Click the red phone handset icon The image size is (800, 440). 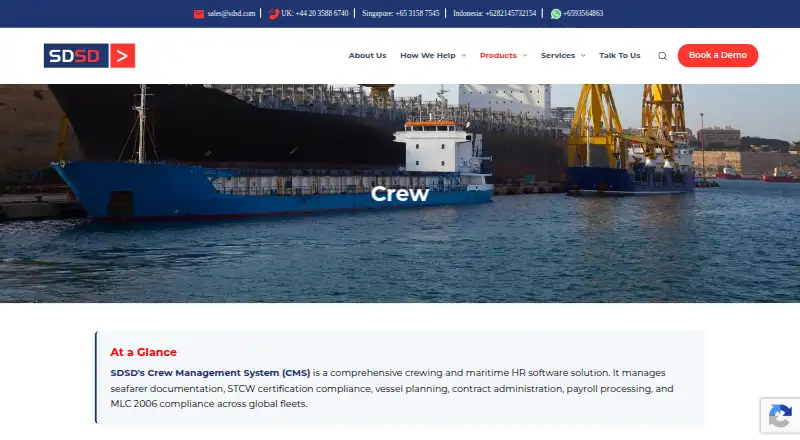[x=274, y=14]
